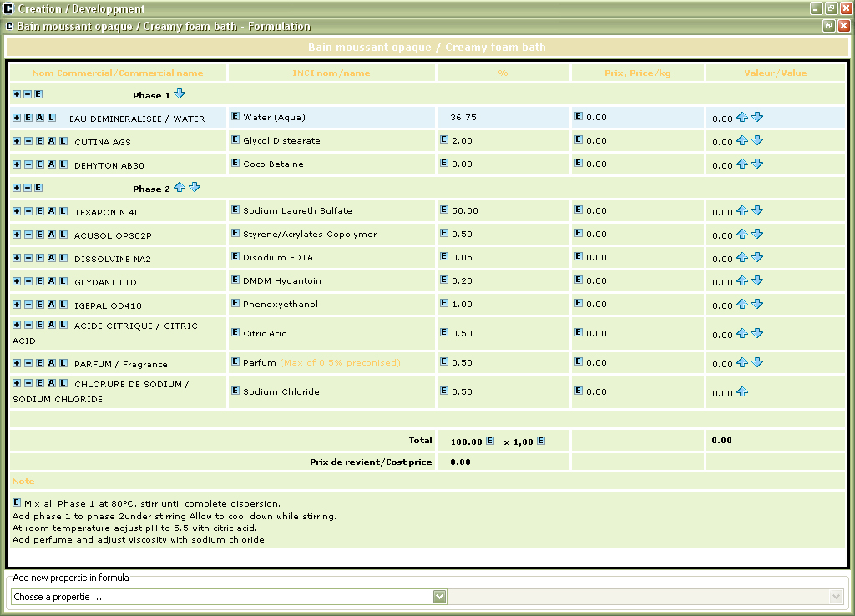This screenshot has height=616, width=855.
Task: Click the E icon before Disodium EDTA
Action: tap(235, 257)
